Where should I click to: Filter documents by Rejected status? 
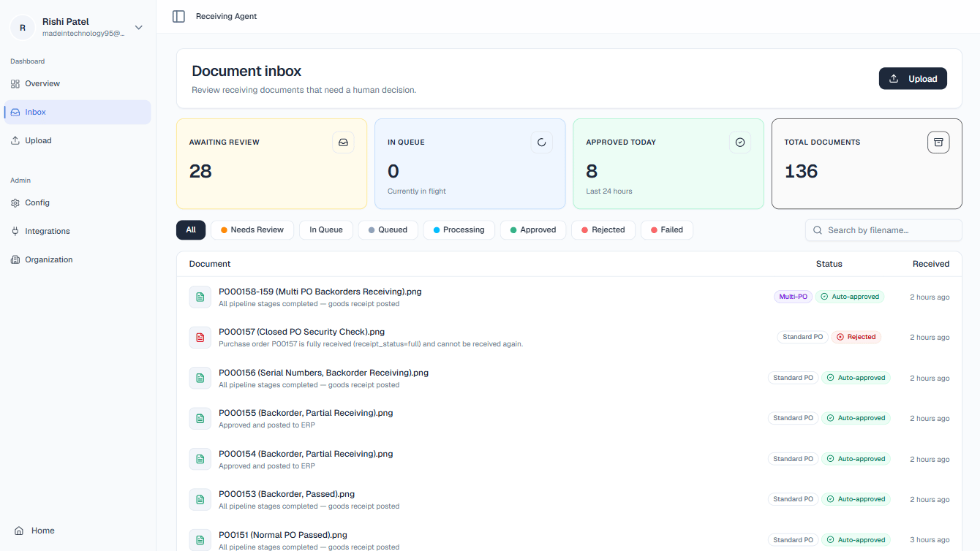603,230
